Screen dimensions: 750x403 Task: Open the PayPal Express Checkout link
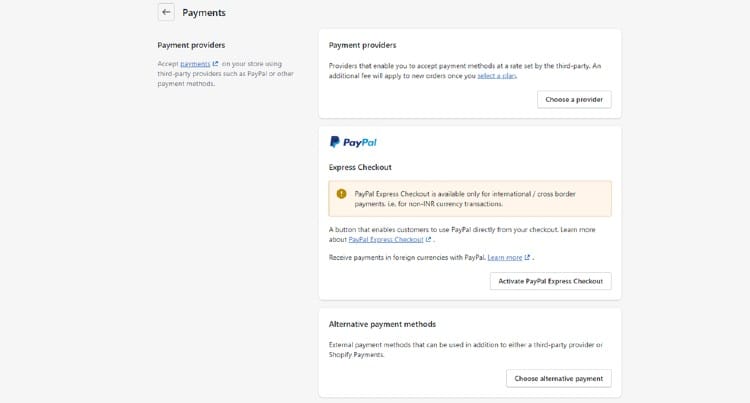click(x=386, y=240)
